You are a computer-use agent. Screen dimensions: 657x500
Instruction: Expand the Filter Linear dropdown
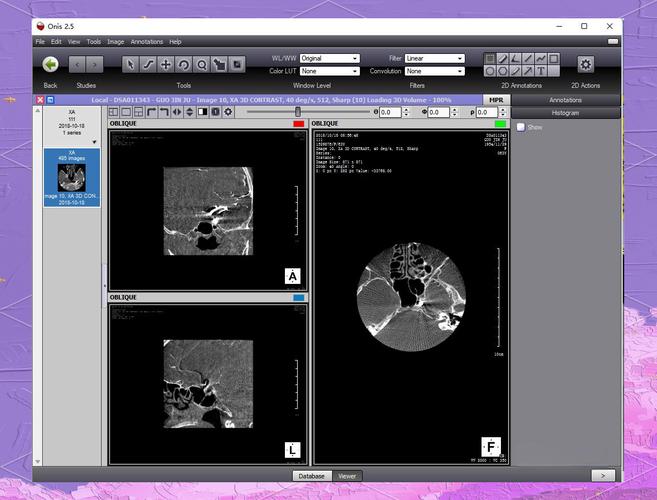coord(435,58)
